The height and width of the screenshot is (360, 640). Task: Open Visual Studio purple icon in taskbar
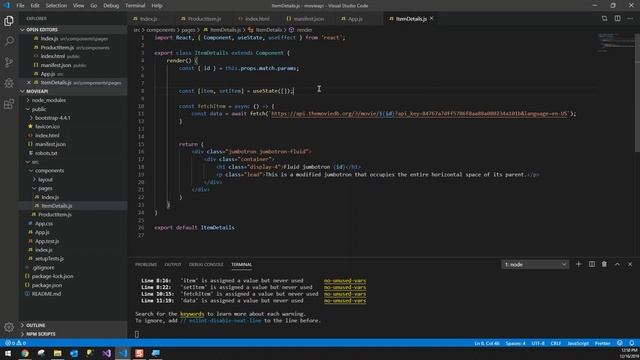[107, 353]
